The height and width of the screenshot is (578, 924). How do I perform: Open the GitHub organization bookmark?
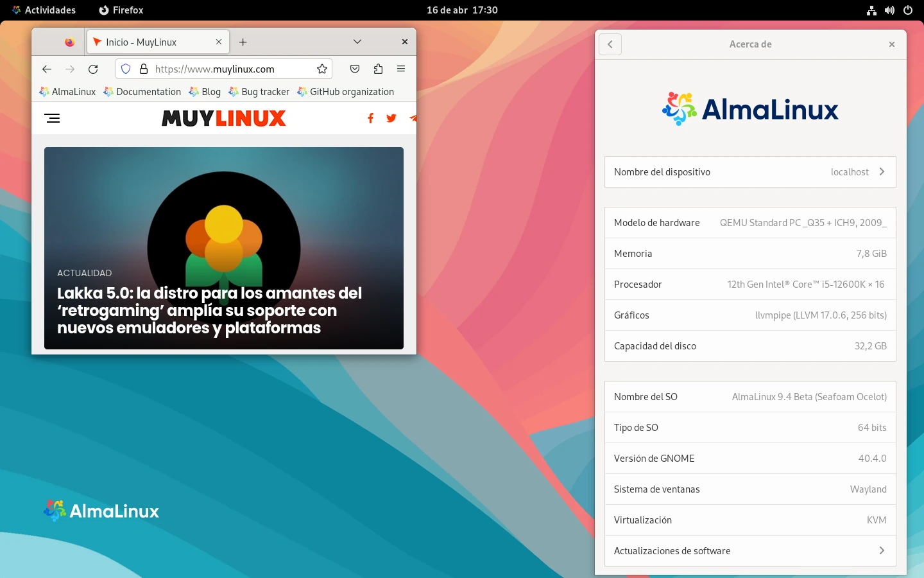(x=346, y=92)
